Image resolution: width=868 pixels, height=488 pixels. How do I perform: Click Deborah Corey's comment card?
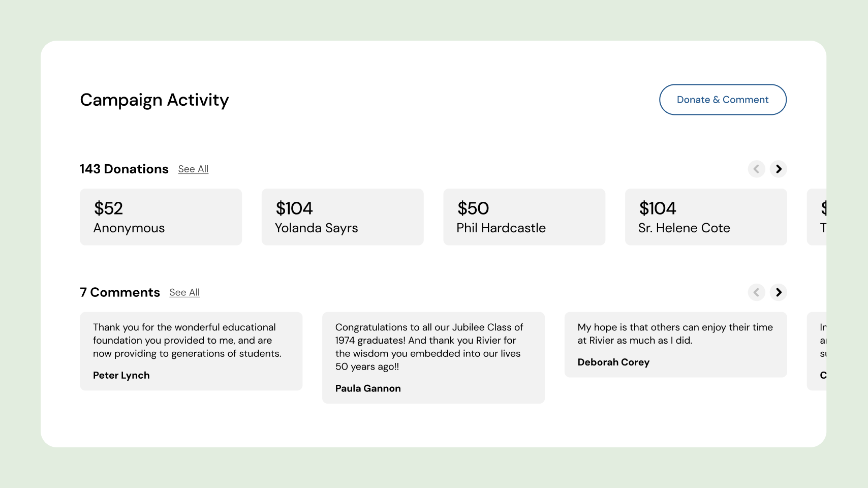pyautogui.click(x=675, y=345)
